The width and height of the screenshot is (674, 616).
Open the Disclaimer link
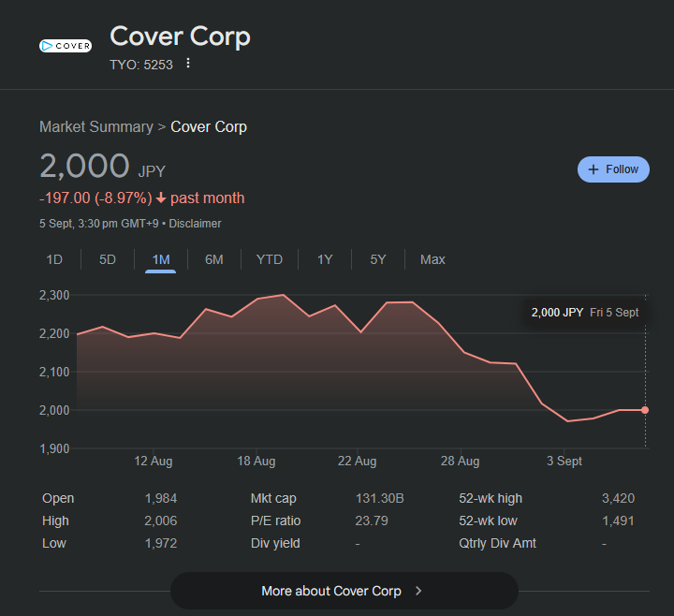tap(195, 224)
